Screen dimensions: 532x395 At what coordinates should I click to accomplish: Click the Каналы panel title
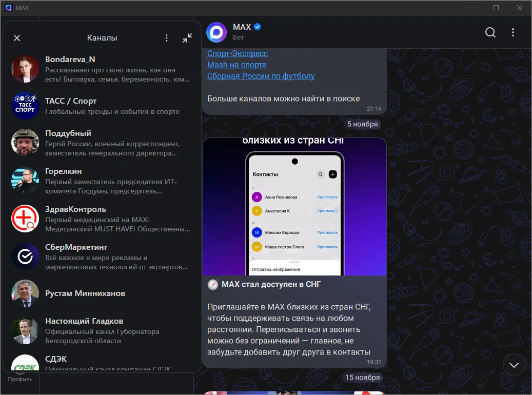coord(102,37)
